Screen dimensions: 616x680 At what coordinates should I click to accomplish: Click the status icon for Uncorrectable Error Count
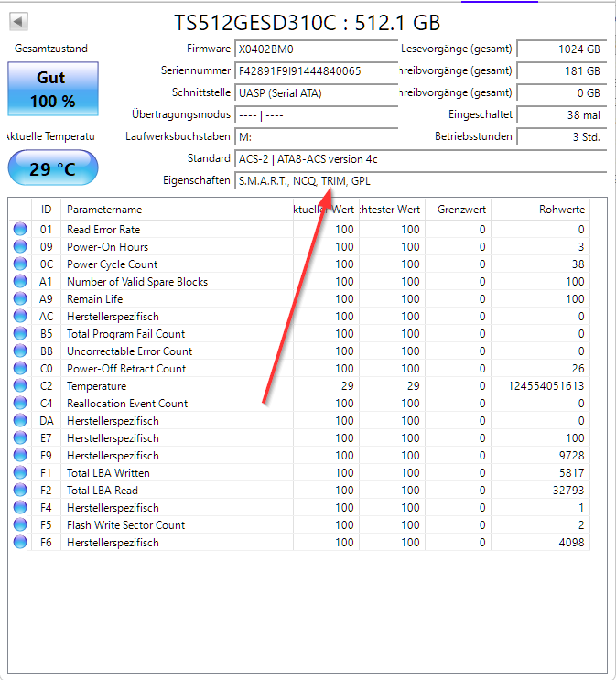pyautogui.click(x=20, y=351)
